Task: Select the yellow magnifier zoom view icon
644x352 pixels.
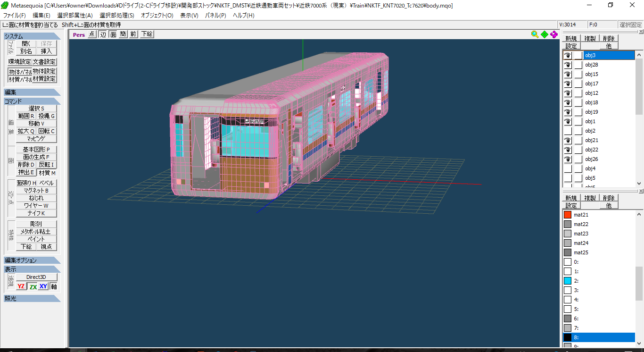Action: click(535, 34)
